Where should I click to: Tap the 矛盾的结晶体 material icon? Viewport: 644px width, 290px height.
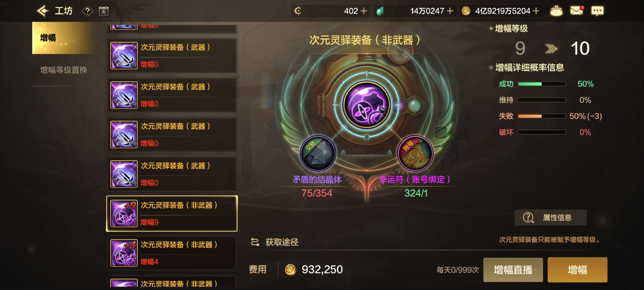coord(318,153)
